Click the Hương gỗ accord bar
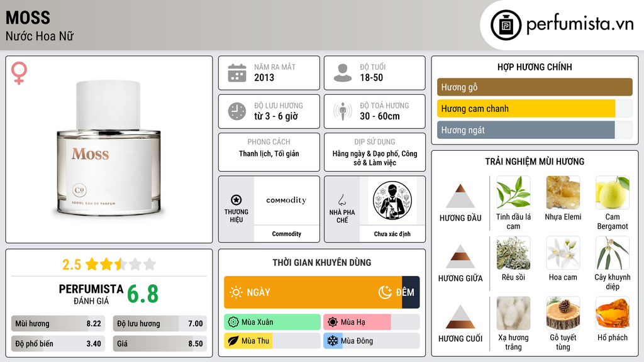This screenshot has width=644, height=362. click(535, 87)
